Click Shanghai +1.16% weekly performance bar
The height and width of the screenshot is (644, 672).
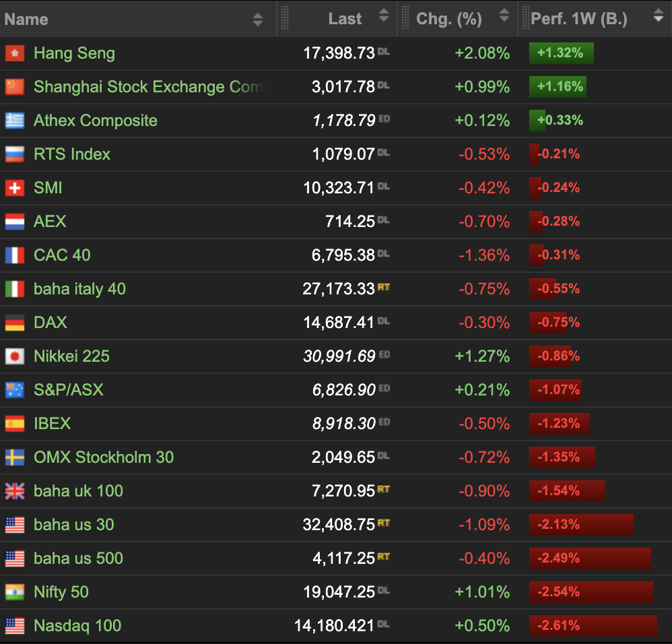click(558, 87)
